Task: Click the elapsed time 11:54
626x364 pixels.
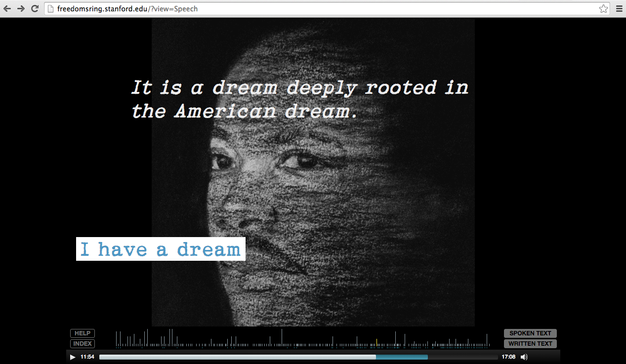Action: [87, 357]
